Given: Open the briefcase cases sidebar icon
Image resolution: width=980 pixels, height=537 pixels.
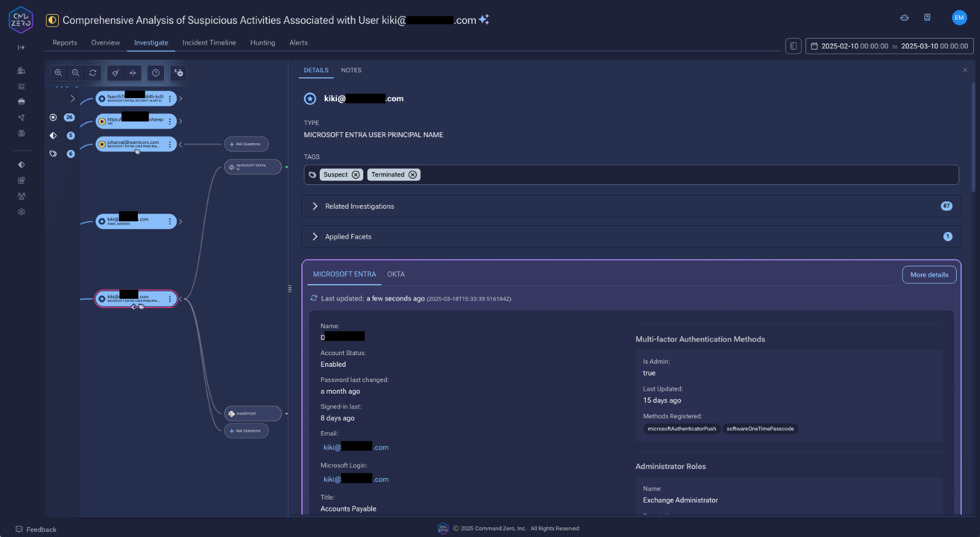Looking at the screenshot, I should click(21, 102).
